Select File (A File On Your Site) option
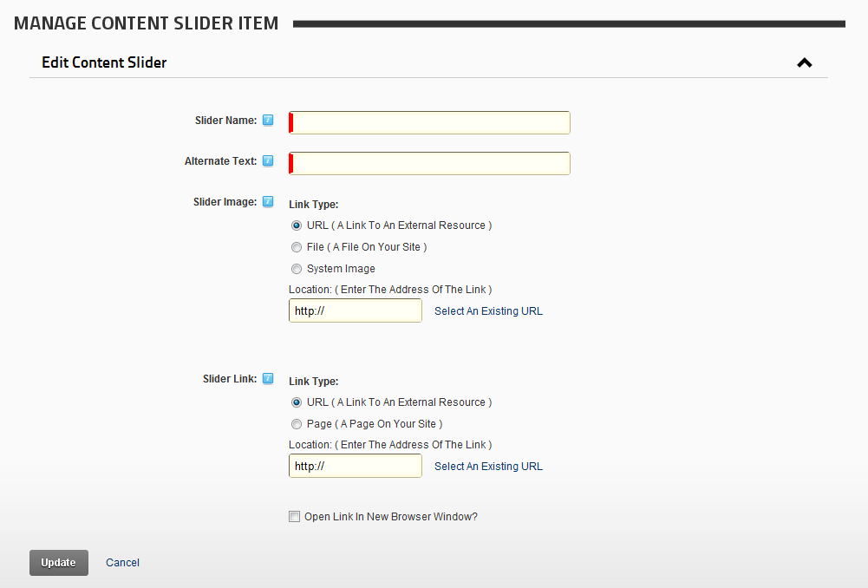Viewport: 868px width, 588px height. [x=297, y=247]
